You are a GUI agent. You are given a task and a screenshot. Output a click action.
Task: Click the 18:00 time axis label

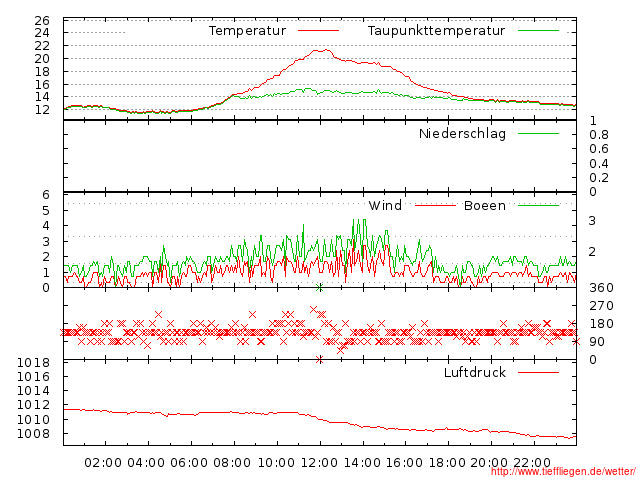[x=447, y=463]
